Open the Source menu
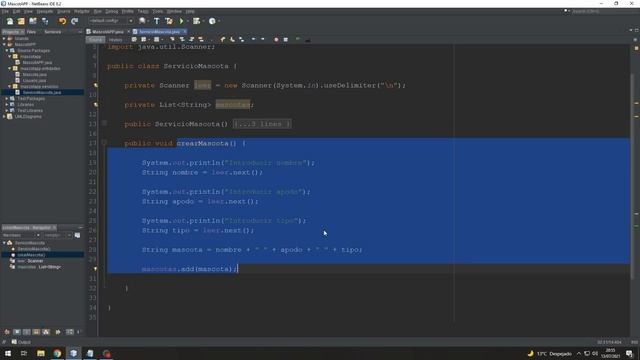 click(x=64, y=11)
